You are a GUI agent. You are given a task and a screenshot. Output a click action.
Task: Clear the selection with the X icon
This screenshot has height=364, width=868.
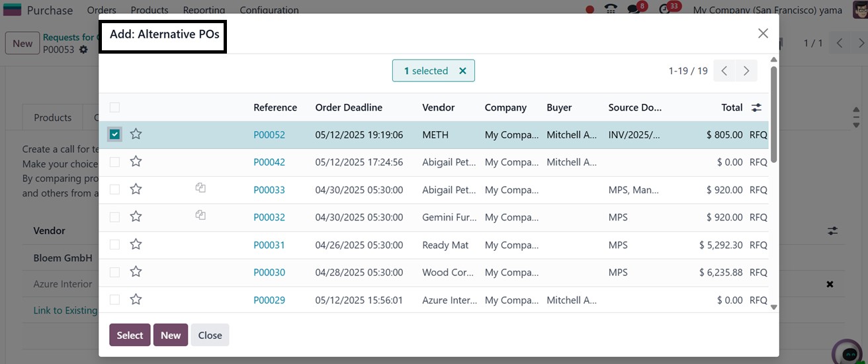click(462, 71)
